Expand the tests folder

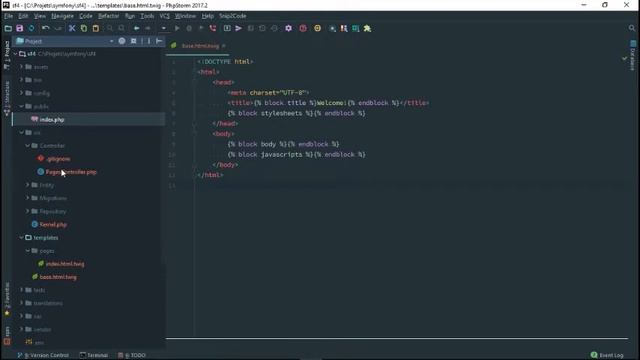22,290
